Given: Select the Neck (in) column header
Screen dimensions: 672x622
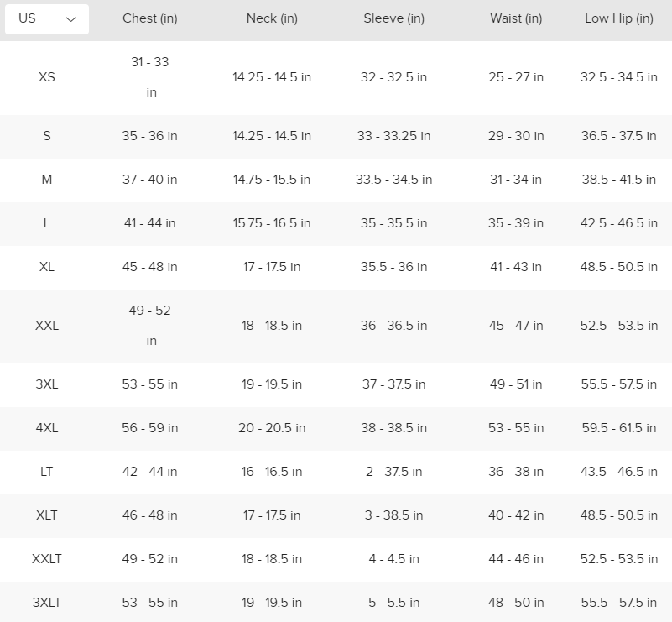Looking at the screenshot, I should (272, 18).
